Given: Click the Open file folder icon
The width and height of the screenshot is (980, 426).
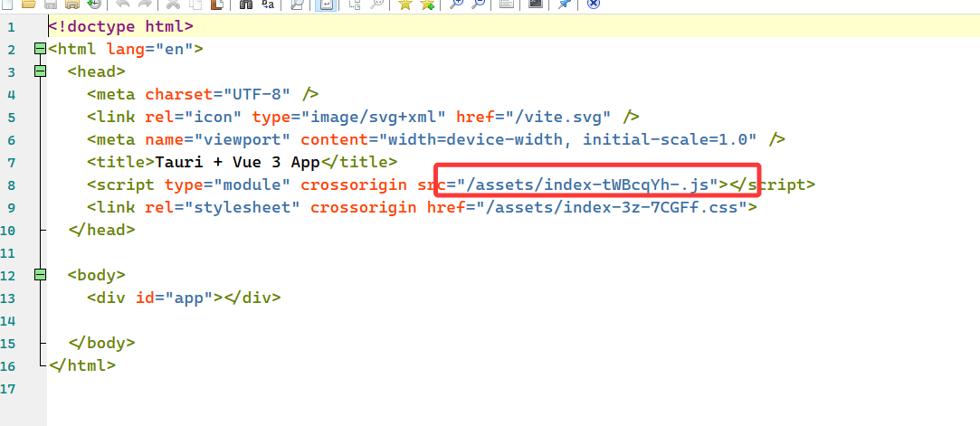Looking at the screenshot, I should 28,4.
